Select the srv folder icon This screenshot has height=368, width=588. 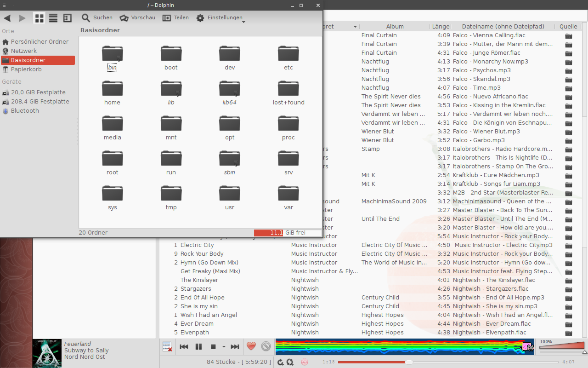point(288,158)
